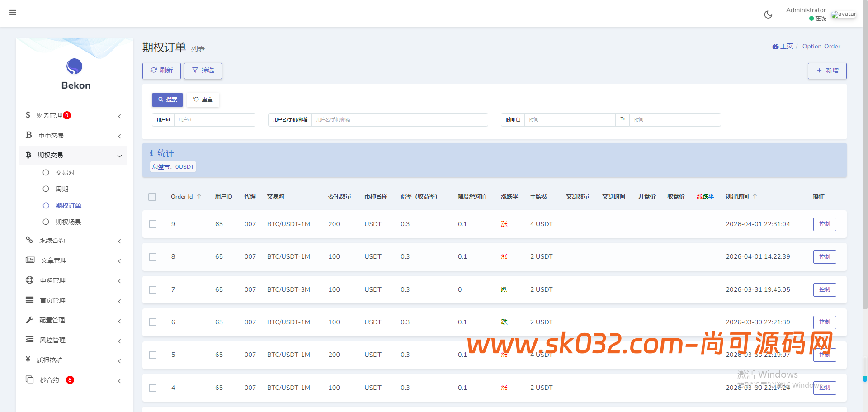Sort by 创建时间 arrow icon
This screenshot has width=868, height=412.
tap(755, 196)
